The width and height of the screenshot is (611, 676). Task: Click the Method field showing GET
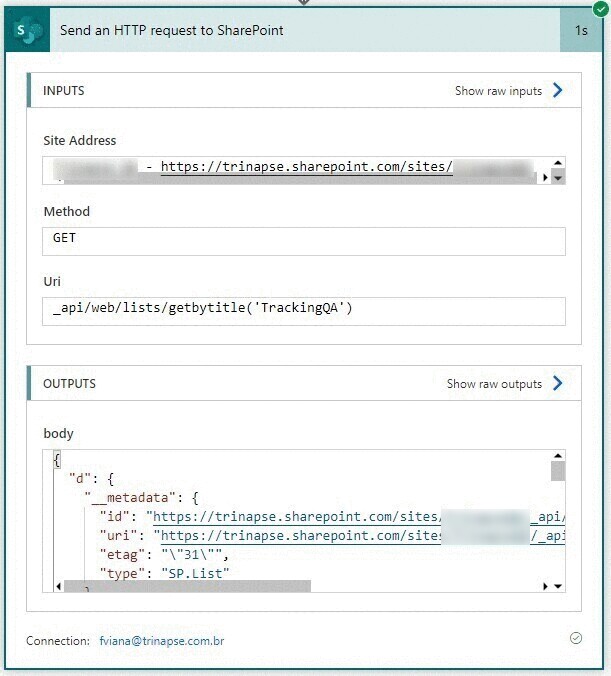pos(304,241)
